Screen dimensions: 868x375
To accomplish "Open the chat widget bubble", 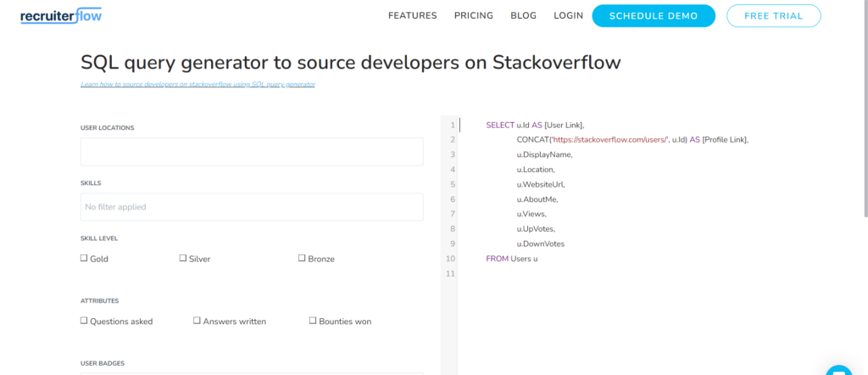I will coord(837,370).
